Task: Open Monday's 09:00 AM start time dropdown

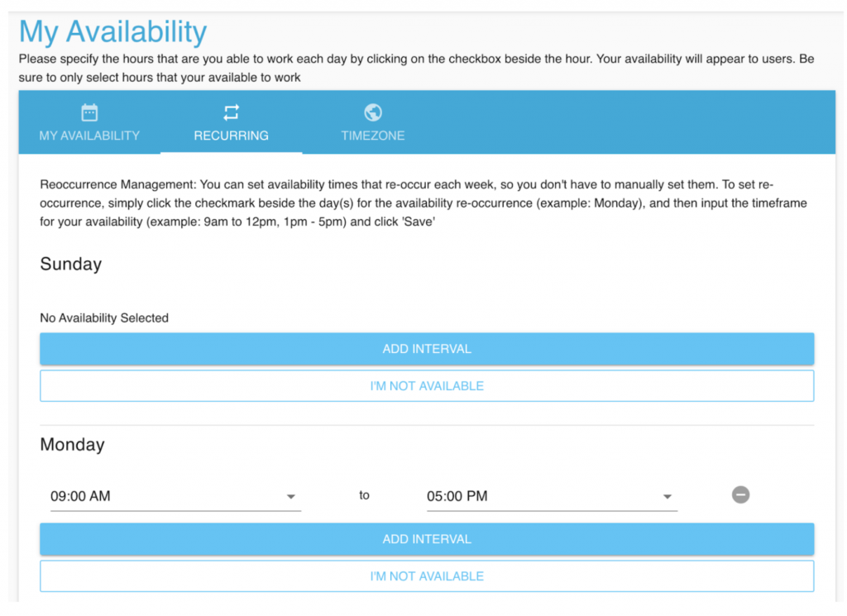Action: click(x=175, y=497)
